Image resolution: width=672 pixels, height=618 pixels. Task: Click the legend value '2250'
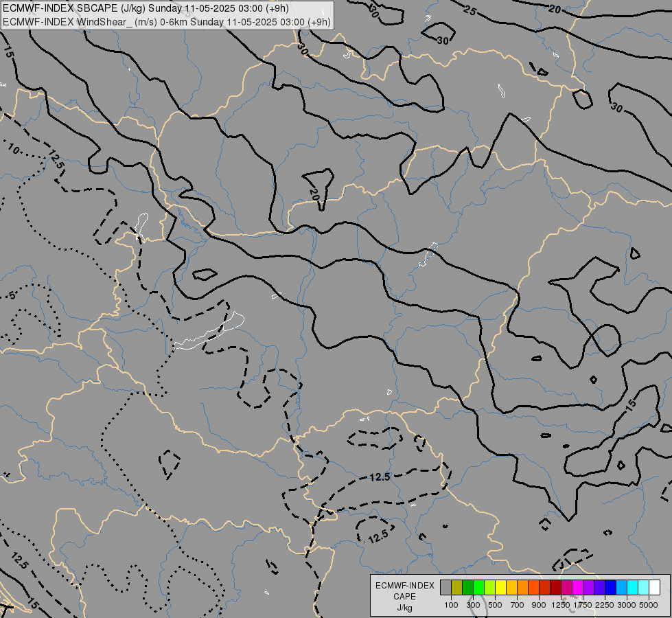[x=605, y=605]
